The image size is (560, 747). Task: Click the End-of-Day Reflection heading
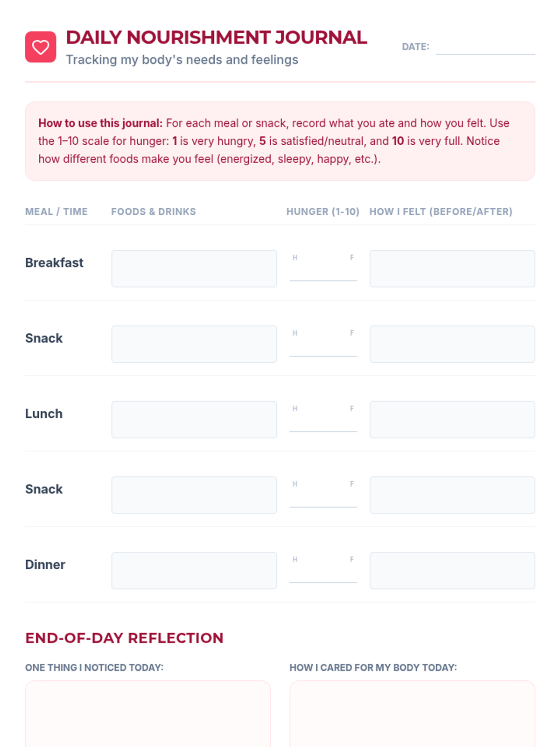point(124,638)
